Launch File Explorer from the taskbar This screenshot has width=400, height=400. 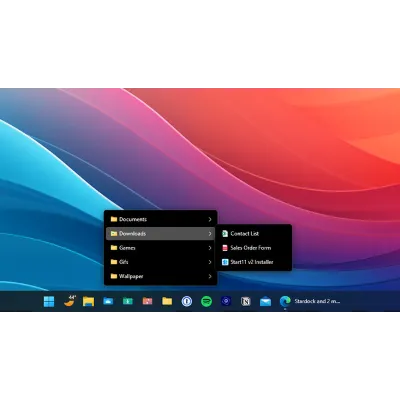click(88, 301)
